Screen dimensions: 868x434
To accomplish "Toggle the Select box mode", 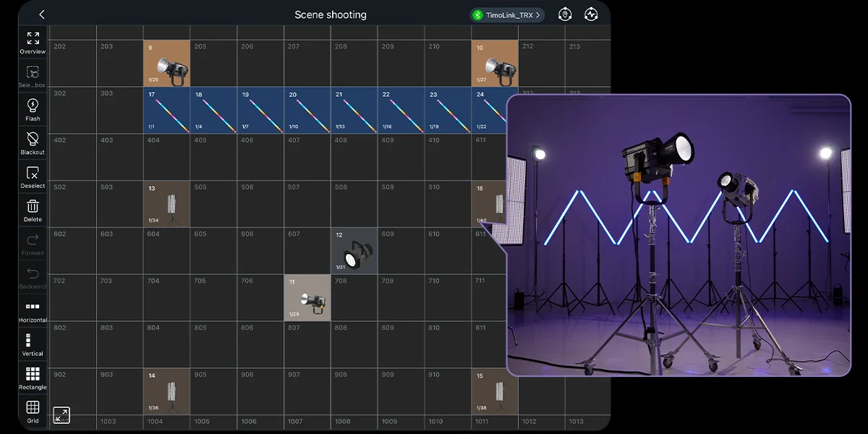I will pyautogui.click(x=33, y=75).
